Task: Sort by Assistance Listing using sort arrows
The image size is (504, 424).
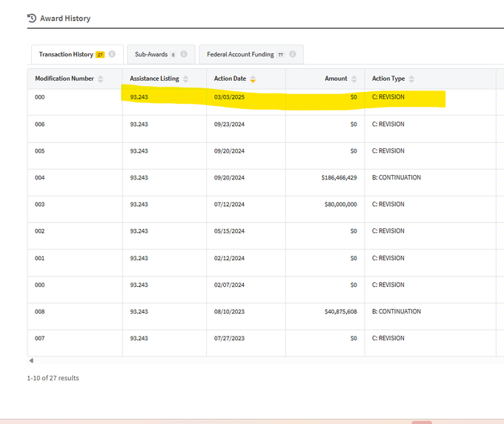Action: 186,79
